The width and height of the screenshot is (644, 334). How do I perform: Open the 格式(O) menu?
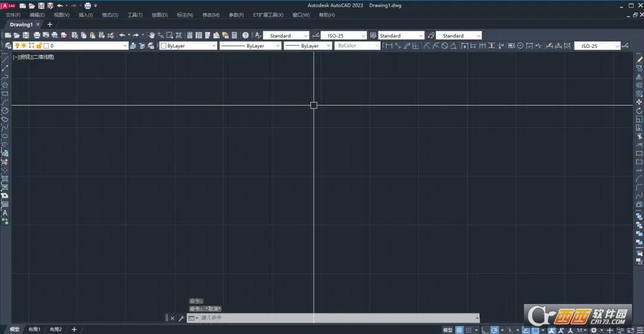tap(110, 14)
